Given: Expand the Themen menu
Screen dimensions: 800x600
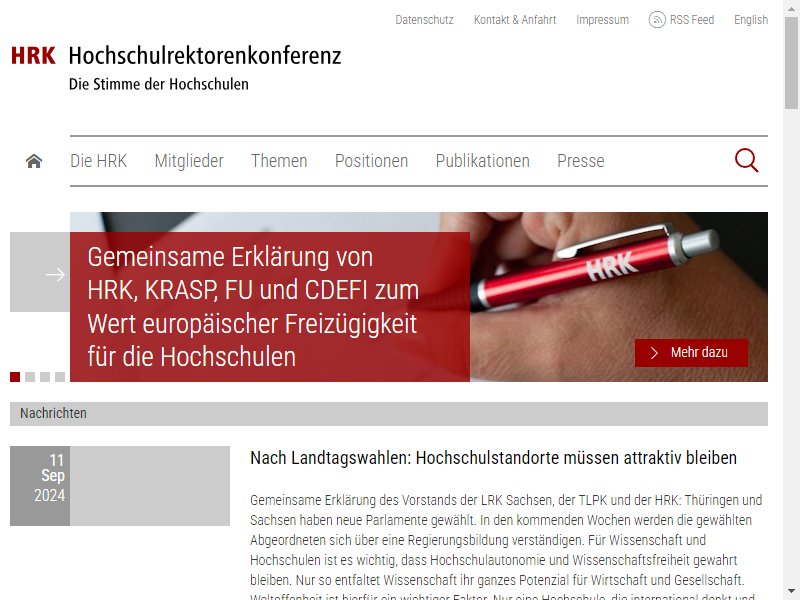Looking at the screenshot, I should click(279, 161).
